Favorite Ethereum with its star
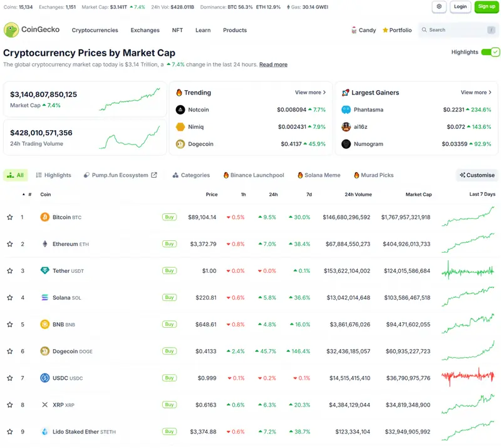This screenshot has width=501, height=448. 10,244
